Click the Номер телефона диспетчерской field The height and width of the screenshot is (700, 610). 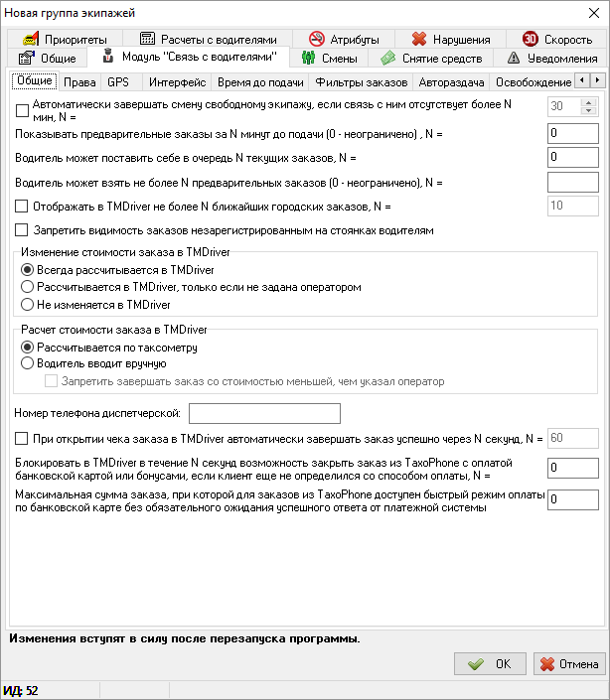[264, 413]
